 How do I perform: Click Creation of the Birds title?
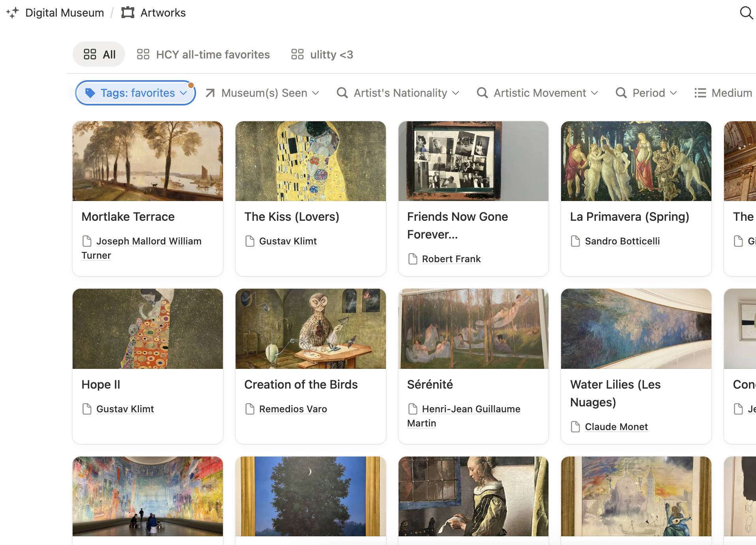(301, 384)
